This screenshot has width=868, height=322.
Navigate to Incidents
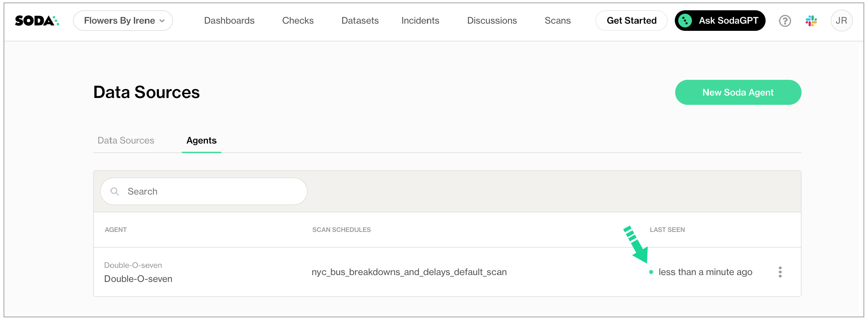[x=420, y=21]
